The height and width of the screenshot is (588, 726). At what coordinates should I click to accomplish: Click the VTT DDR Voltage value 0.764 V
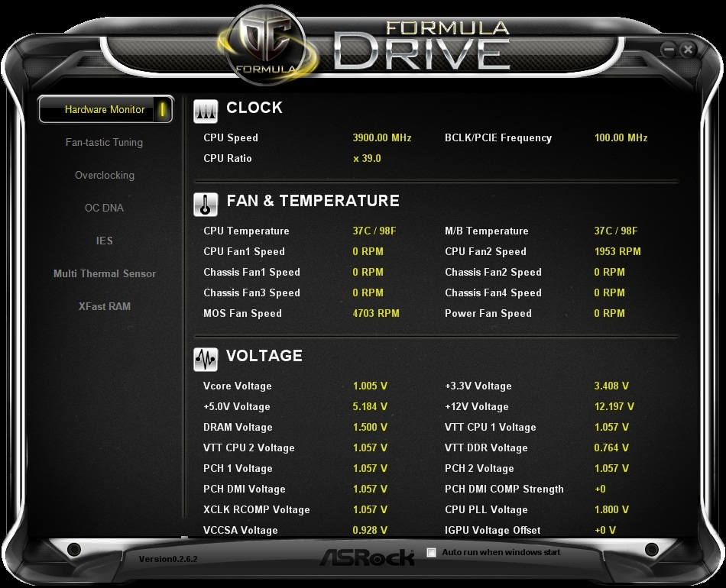[611, 447]
